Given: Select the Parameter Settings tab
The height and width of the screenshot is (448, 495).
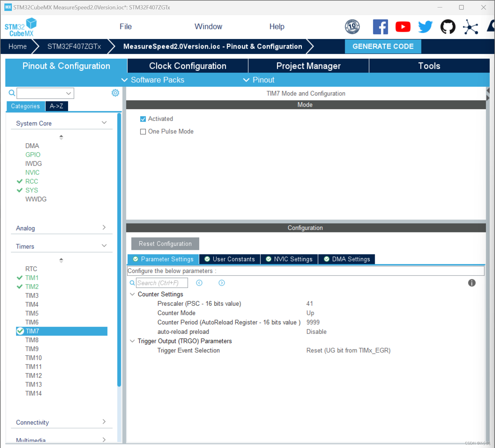Looking at the screenshot, I should 163,259.
